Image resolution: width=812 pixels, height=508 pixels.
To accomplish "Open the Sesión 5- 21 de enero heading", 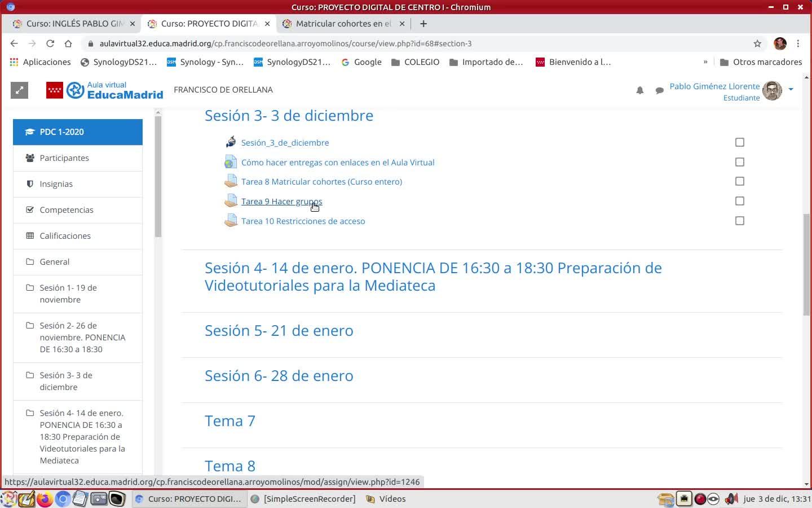I will 279,330.
